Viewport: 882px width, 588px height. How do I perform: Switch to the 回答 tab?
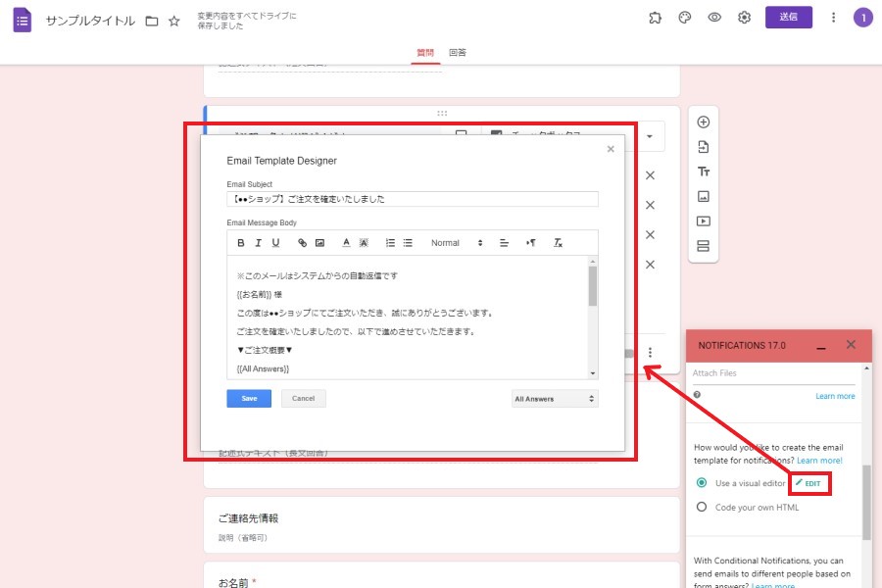coord(458,52)
